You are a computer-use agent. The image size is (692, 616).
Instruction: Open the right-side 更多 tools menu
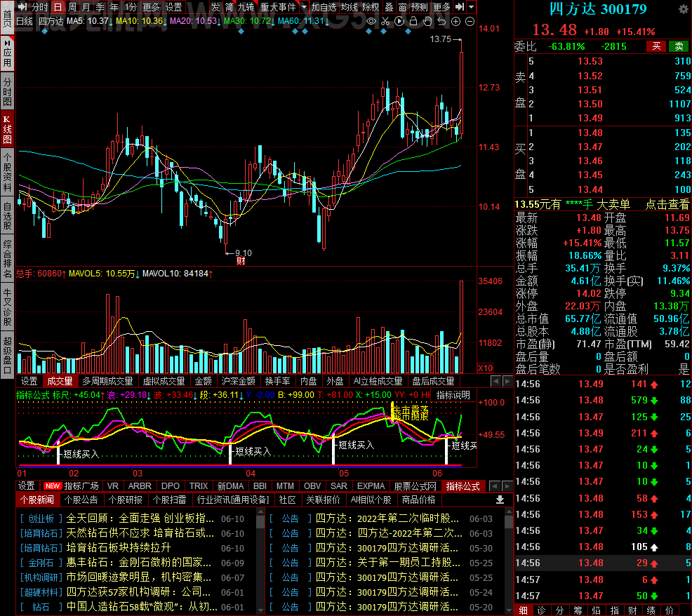click(441, 7)
